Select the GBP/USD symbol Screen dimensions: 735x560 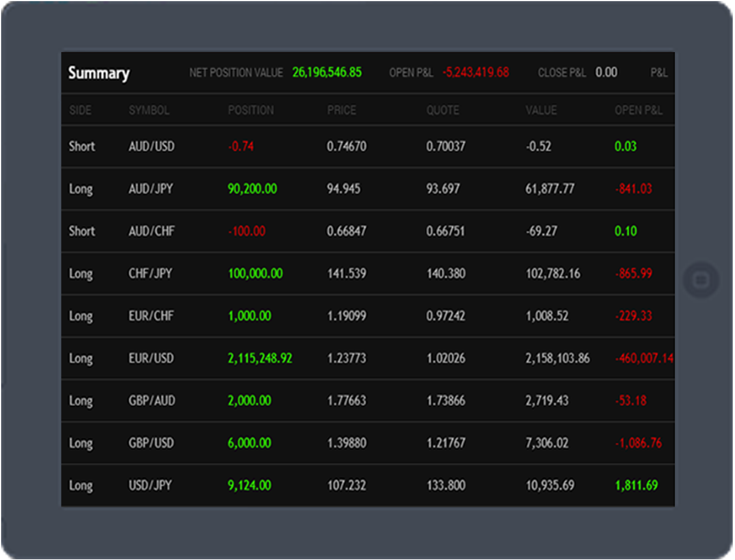(151, 442)
